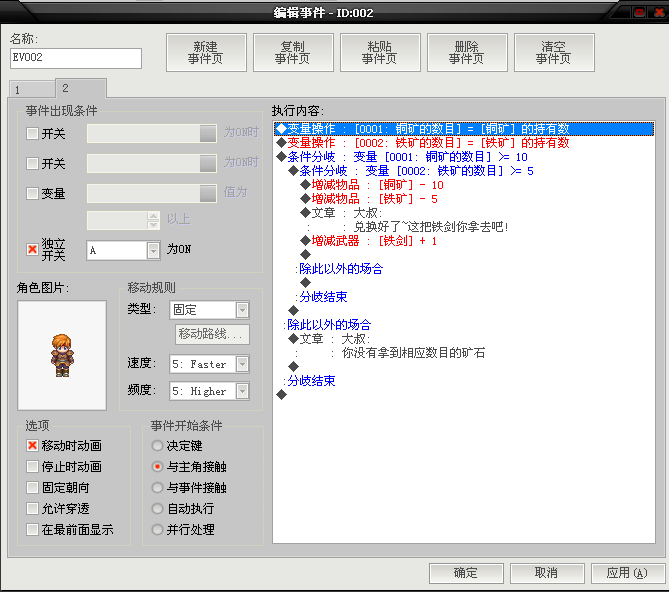The image size is (669, 592).
Task: Select the 条件分歧 铜矿的数目 >= 10 line
Action: point(464,157)
